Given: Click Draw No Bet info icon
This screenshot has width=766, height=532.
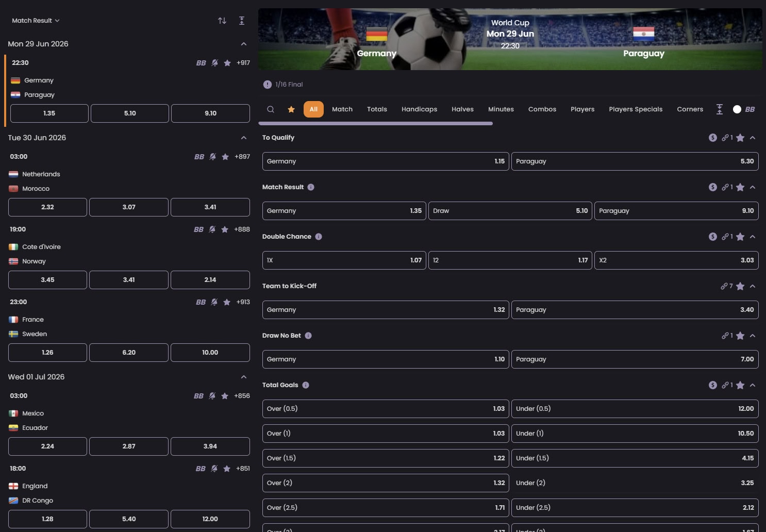Looking at the screenshot, I should (308, 336).
